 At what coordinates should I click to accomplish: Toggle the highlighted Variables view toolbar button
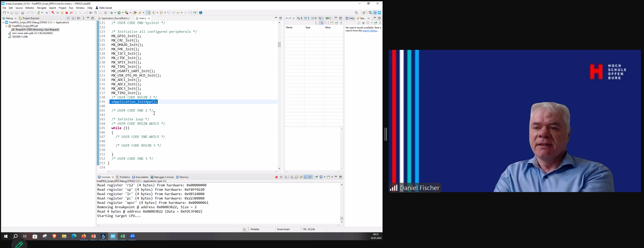point(321,23)
